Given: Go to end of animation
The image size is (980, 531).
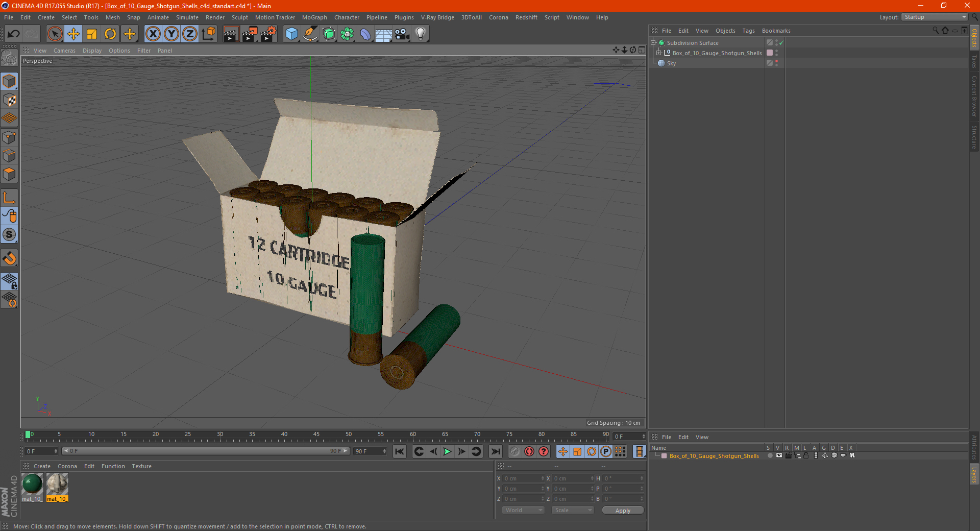Looking at the screenshot, I should 496,451.
